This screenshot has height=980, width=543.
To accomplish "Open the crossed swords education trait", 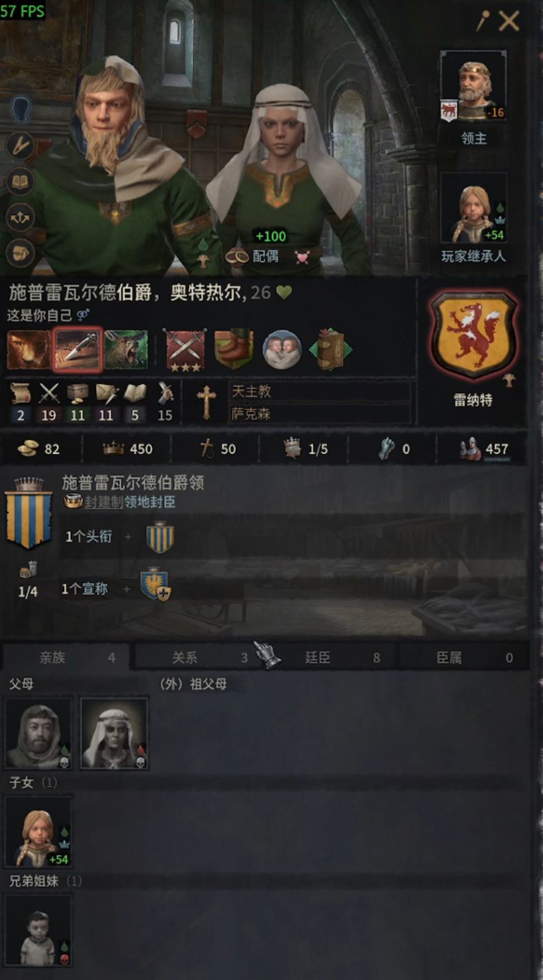I will click(185, 349).
